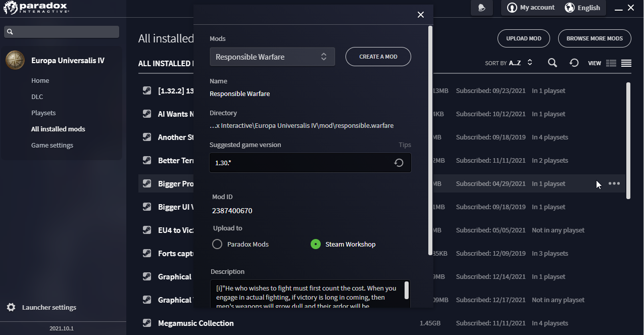
Task: Click Mod ID 2387400670 value
Action: (x=232, y=211)
